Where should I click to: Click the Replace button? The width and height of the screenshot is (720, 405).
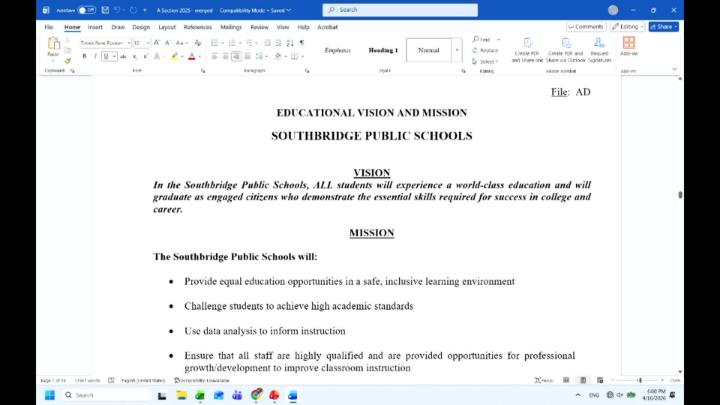point(485,51)
